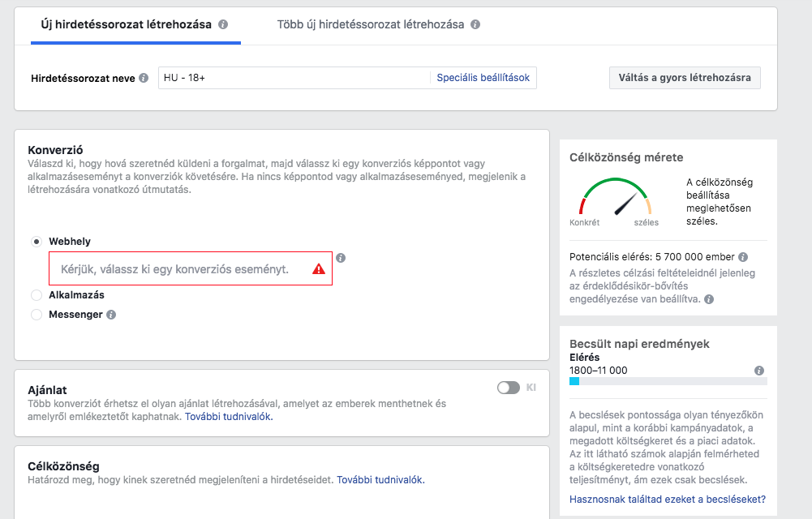Open További tudnivalók link in Célközönség section

[x=380, y=480]
